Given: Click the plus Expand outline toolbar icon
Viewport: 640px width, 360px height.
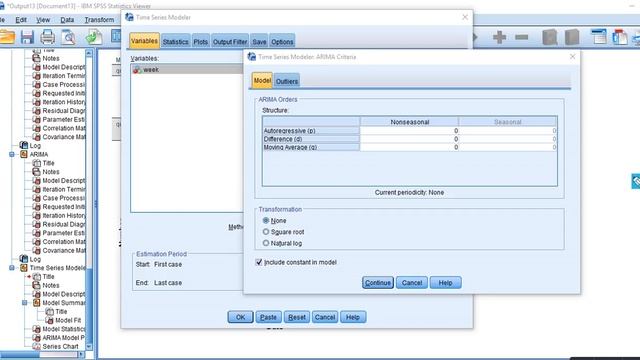Looking at the screenshot, I should coord(499,37).
